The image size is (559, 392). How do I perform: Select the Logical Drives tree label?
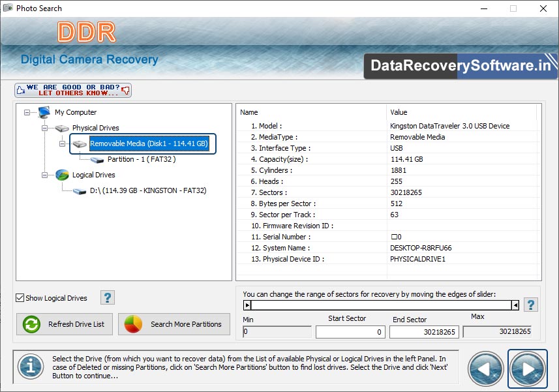click(x=93, y=175)
